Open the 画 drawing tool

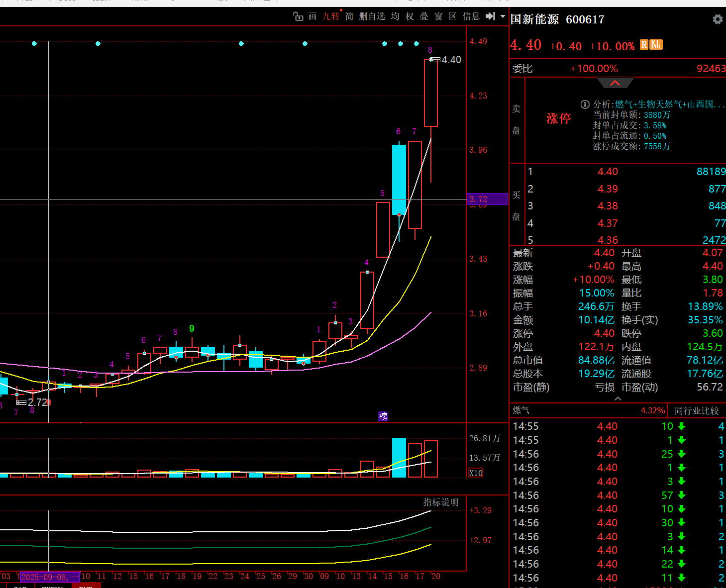(312, 16)
